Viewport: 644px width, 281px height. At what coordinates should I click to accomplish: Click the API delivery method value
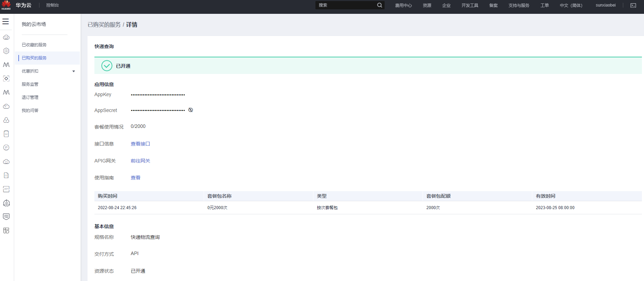135,253
